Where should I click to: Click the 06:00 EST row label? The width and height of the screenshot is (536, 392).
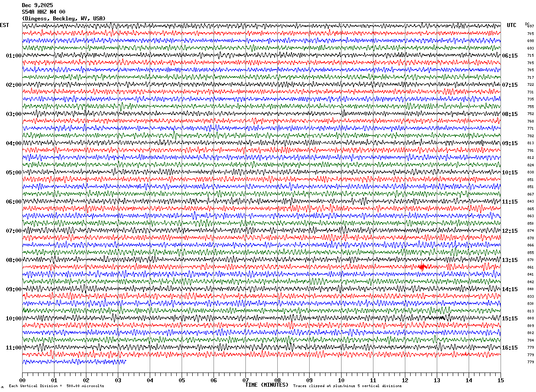tap(13, 202)
